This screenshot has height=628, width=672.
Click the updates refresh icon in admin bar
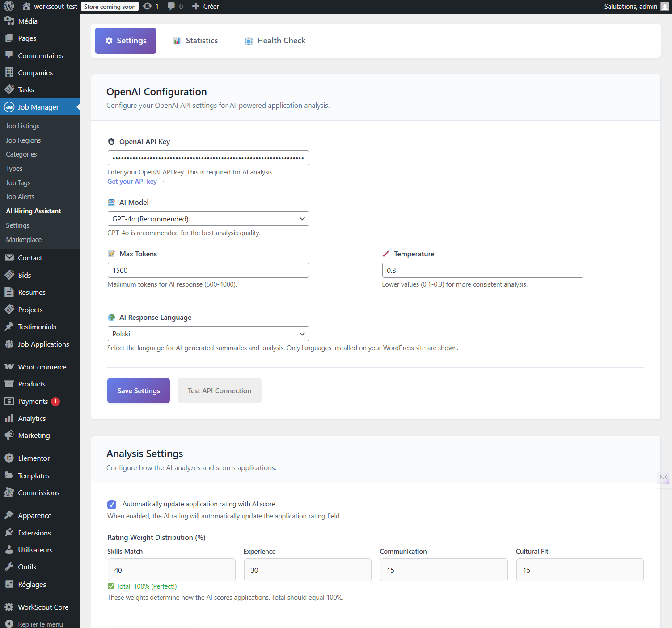click(x=147, y=6)
